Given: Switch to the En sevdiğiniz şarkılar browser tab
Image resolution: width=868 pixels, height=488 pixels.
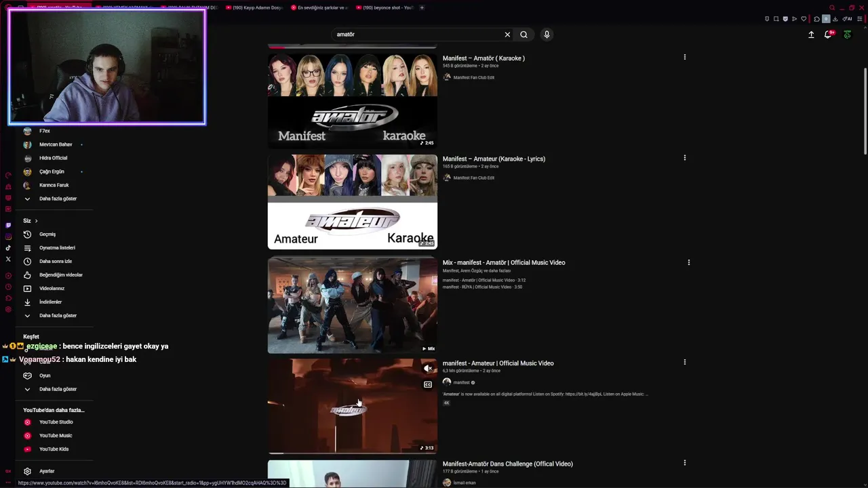Looking at the screenshot, I should click(x=319, y=7).
